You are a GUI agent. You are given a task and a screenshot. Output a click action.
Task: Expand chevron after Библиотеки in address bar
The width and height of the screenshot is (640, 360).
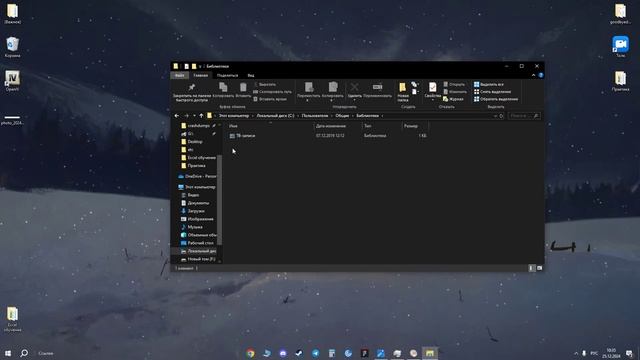[x=382, y=116]
